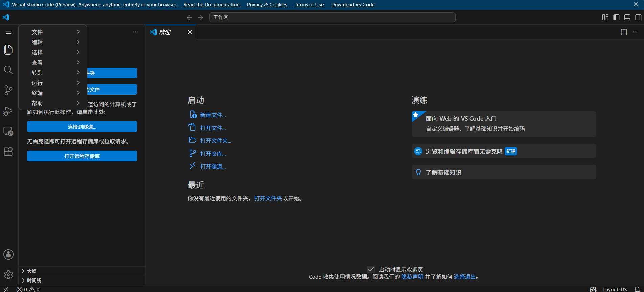Click the 隐私声明 link
The width and height of the screenshot is (644, 292).
pyautogui.click(x=412, y=277)
